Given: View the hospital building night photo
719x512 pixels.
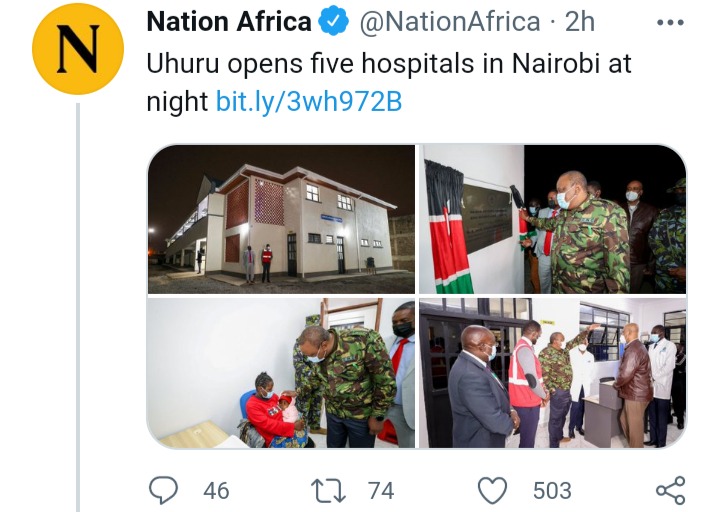Looking at the screenshot, I should coord(281,219).
